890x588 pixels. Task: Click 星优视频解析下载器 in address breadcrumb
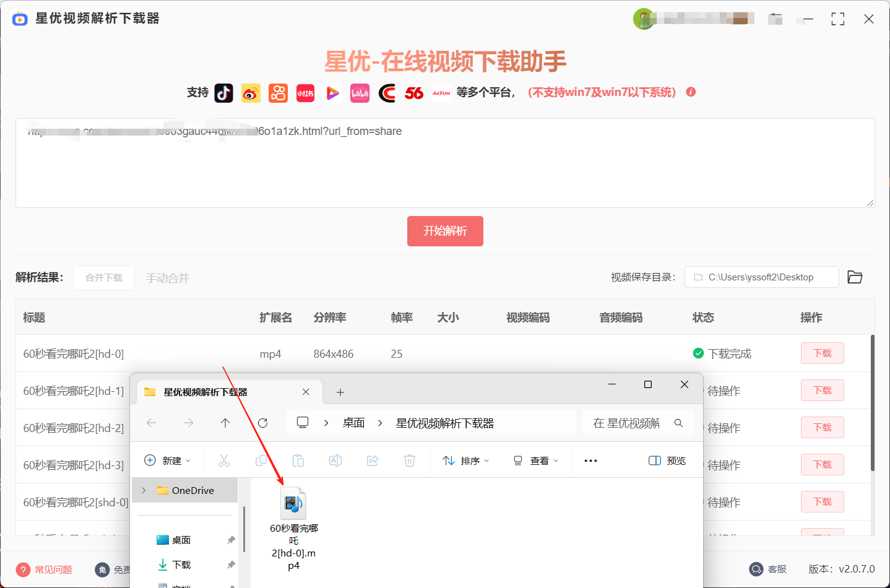[445, 423]
